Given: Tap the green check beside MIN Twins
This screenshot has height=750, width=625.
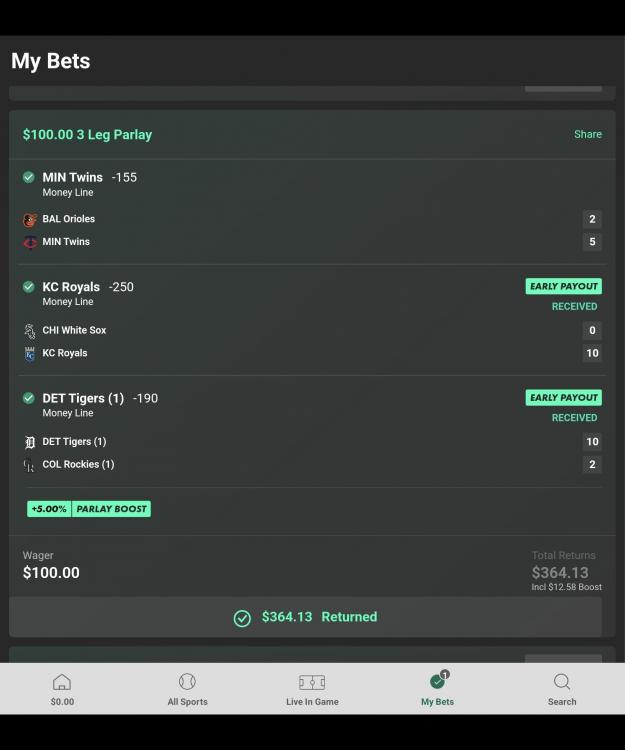Looking at the screenshot, I should point(29,177).
